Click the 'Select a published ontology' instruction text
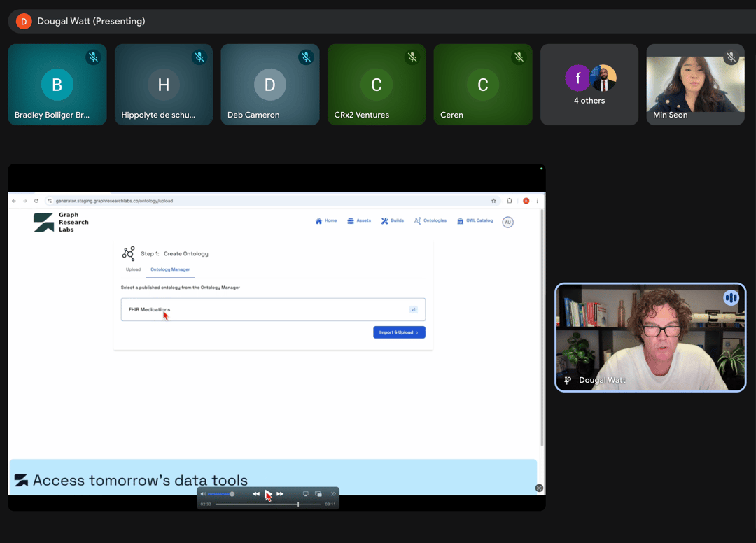Screen dimensions: 756x543 (181, 288)
